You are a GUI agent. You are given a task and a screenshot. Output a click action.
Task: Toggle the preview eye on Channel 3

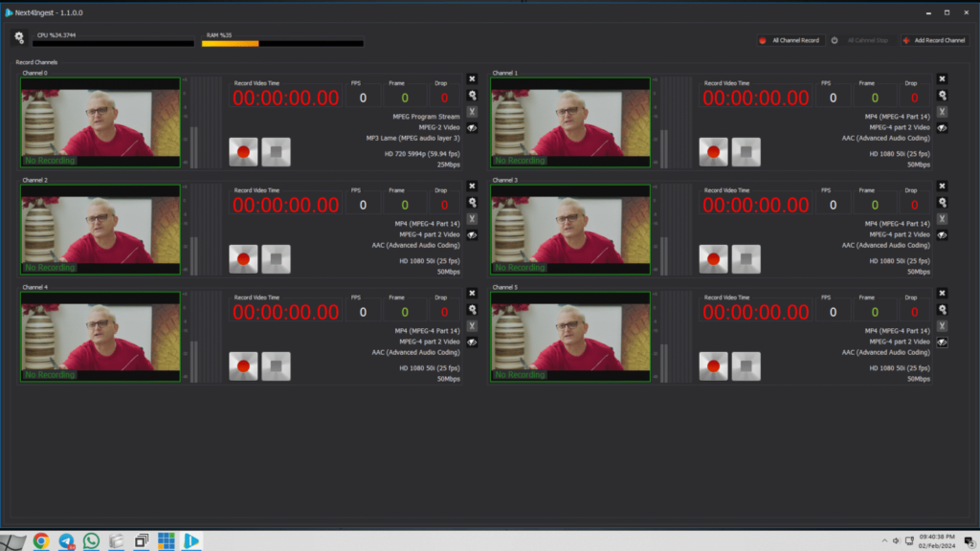tap(942, 234)
